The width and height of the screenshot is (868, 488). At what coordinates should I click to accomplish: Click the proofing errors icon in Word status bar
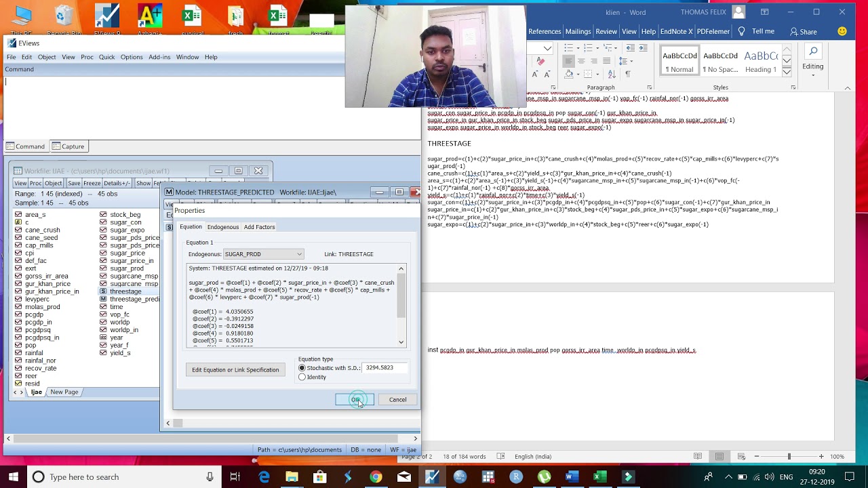point(500,456)
